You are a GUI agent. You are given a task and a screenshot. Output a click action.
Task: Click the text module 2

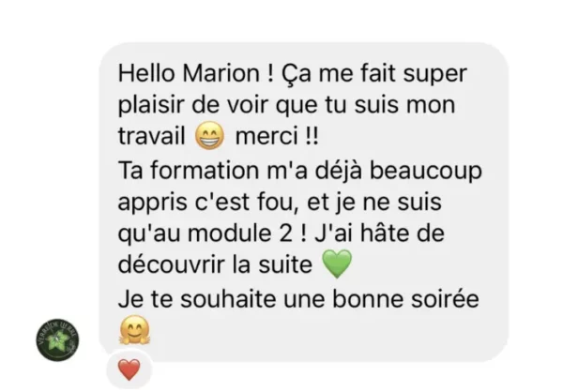pyautogui.click(x=240, y=234)
